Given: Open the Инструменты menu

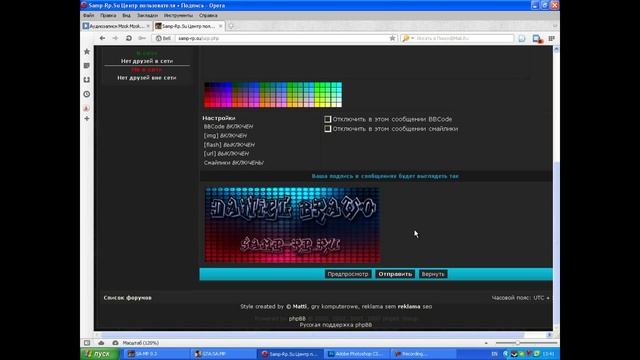Looking at the screenshot, I should point(178,16).
